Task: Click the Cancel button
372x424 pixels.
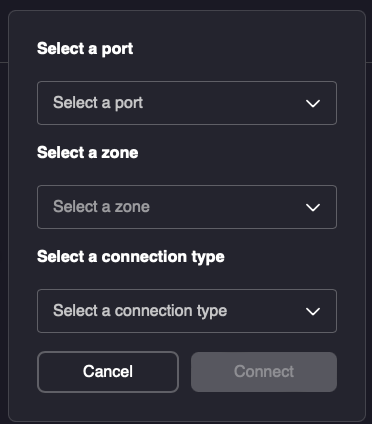Action: (108, 372)
